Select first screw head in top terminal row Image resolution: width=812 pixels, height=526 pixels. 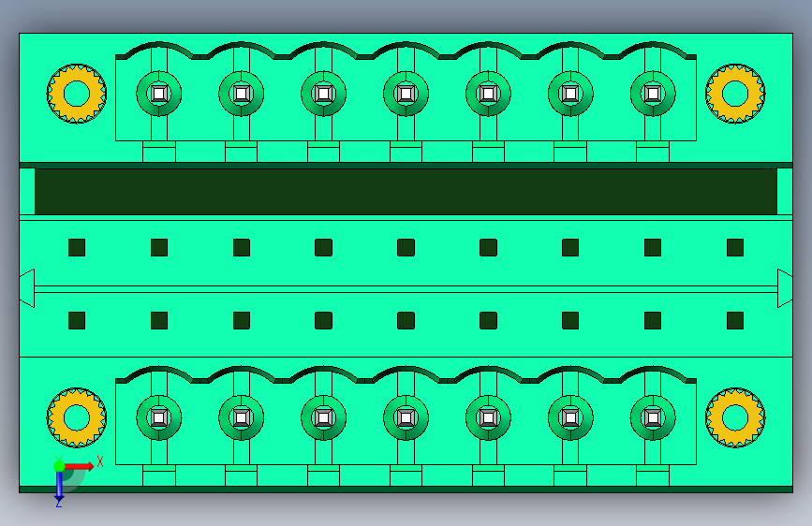click(x=159, y=94)
